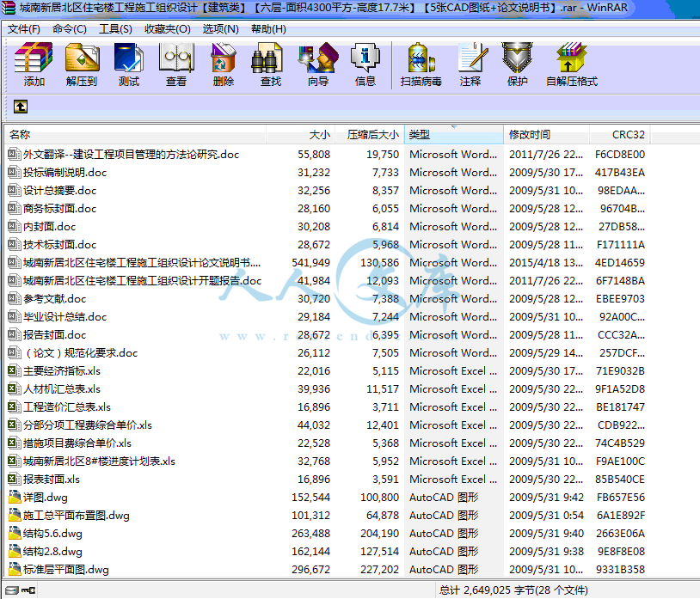Screen dimensions: 700x599
Task: Open the 命令(C) menu
Action: [x=69, y=29]
